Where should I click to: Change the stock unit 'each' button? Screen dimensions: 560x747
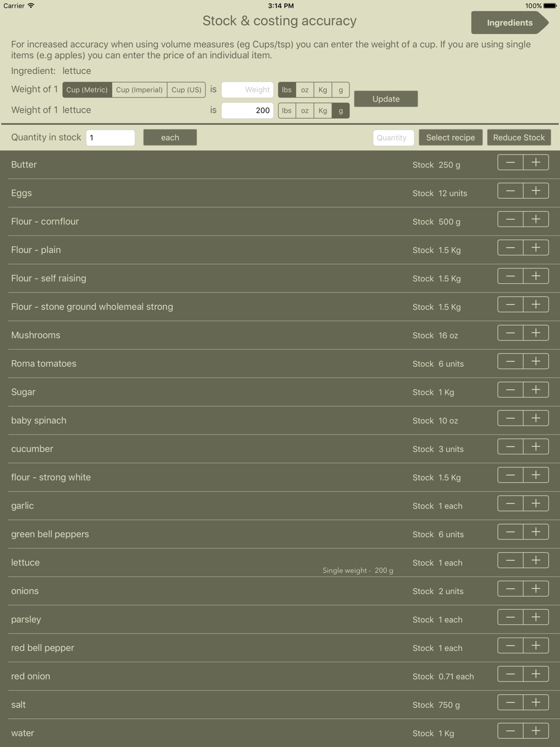pyautogui.click(x=170, y=137)
